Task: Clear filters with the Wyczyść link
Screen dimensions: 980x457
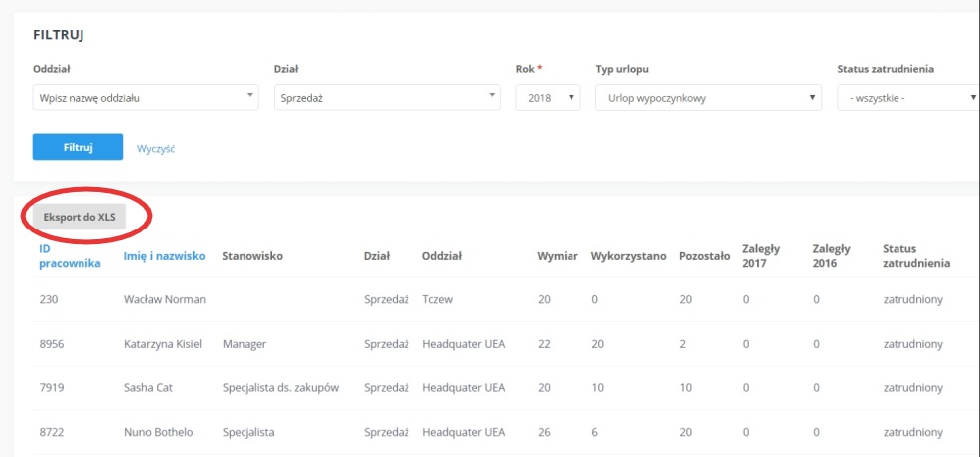Action: [156, 149]
